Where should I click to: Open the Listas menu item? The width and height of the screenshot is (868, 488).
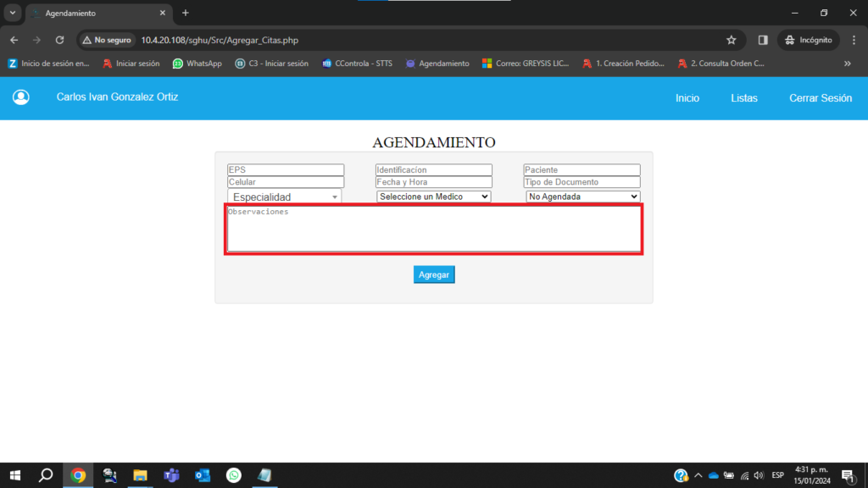pyautogui.click(x=744, y=98)
